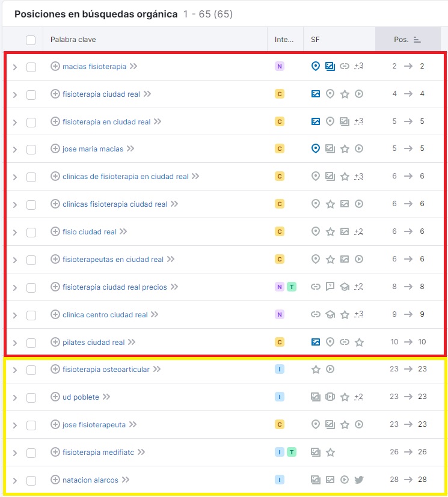
Task: Toggle the select-all checkbox in table header
Action: click(x=31, y=40)
